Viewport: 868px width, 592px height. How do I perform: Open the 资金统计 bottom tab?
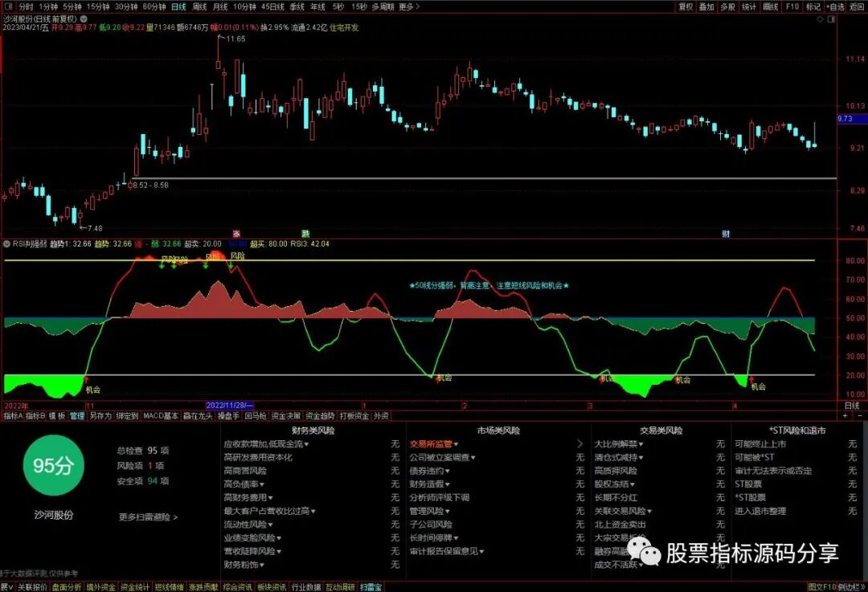pos(135,587)
